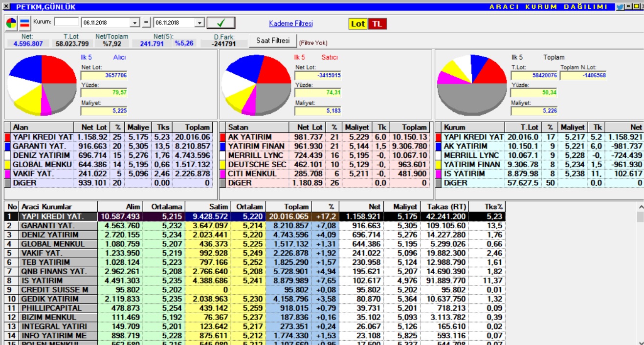Select the PHILLIPCAPITAL row
The width and height of the screenshot is (644, 345).
point(254,308)
